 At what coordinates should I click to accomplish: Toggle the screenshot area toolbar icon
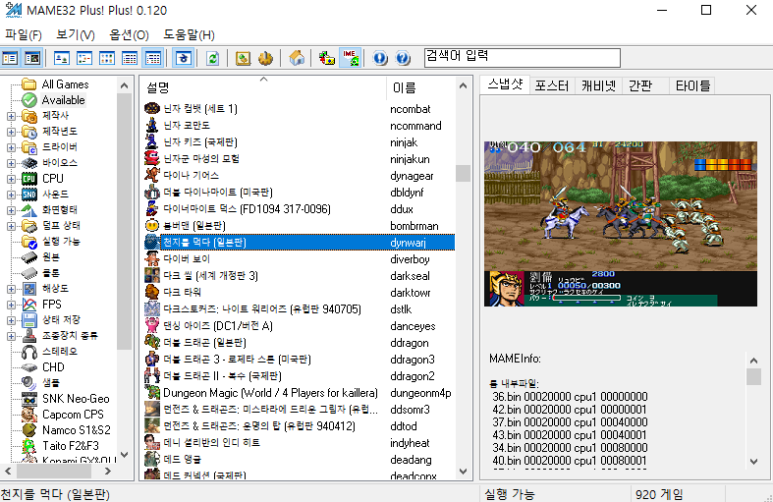33,58
